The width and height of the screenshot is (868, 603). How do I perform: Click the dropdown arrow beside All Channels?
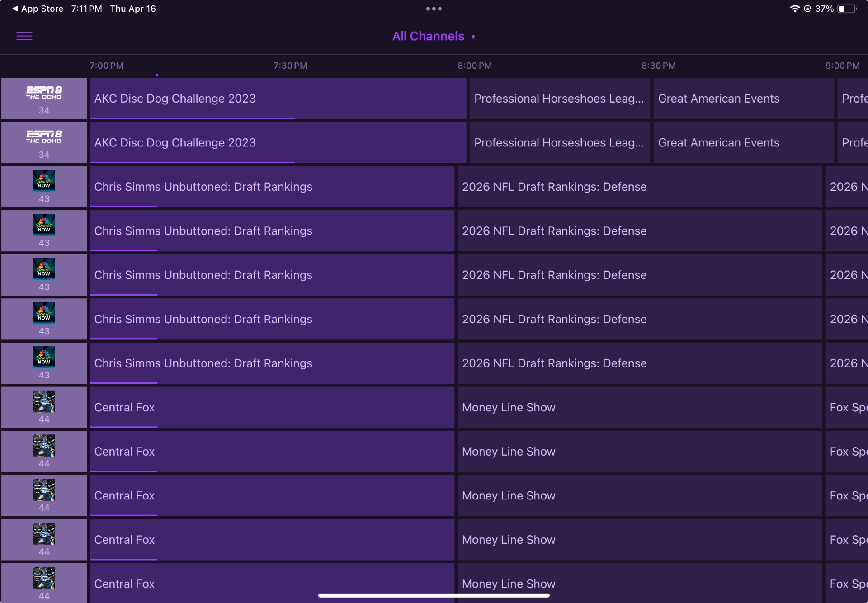point(473,37)
